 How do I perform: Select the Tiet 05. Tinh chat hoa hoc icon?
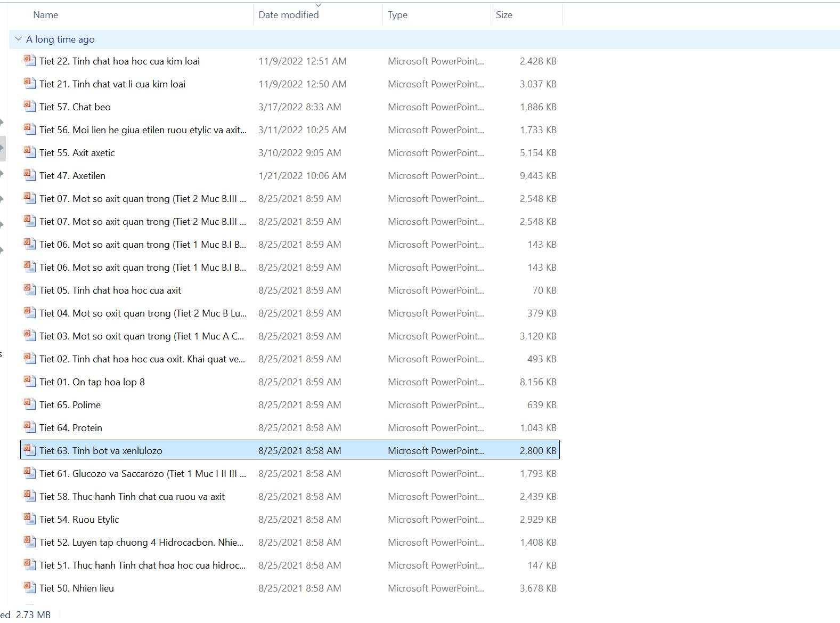pyautogui.click(x=30, y=289)
